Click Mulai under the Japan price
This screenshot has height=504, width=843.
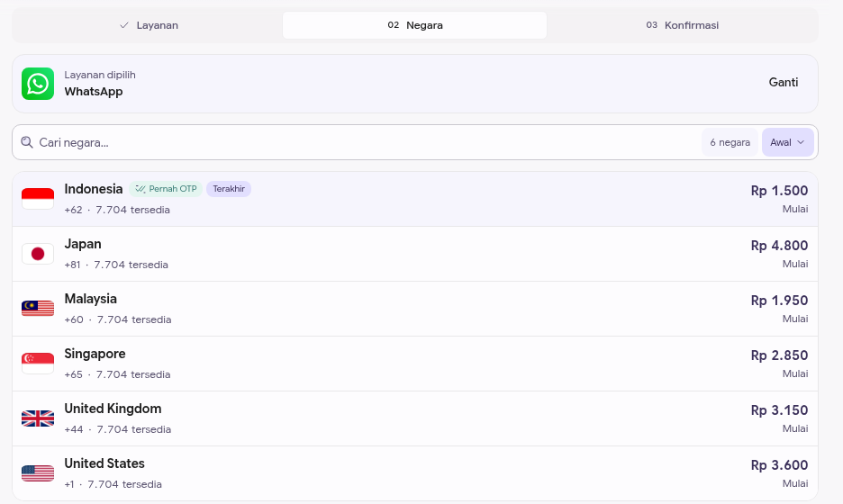795,264
